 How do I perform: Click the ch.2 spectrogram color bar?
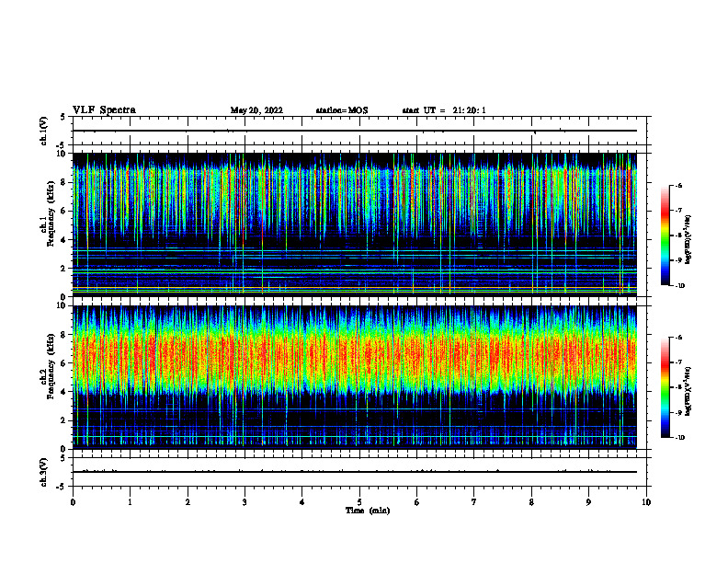(x=665, y=387)
